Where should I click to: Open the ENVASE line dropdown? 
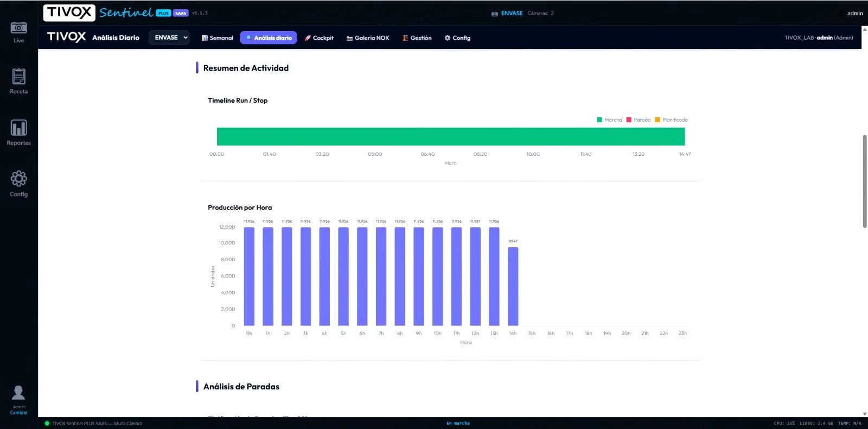pyautogui.click(x=169, y=37)
